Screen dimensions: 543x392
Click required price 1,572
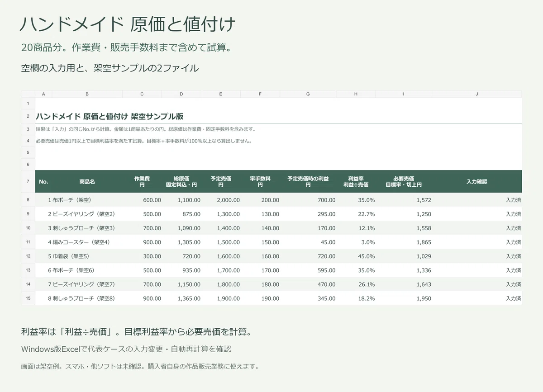tap(424, 200)
